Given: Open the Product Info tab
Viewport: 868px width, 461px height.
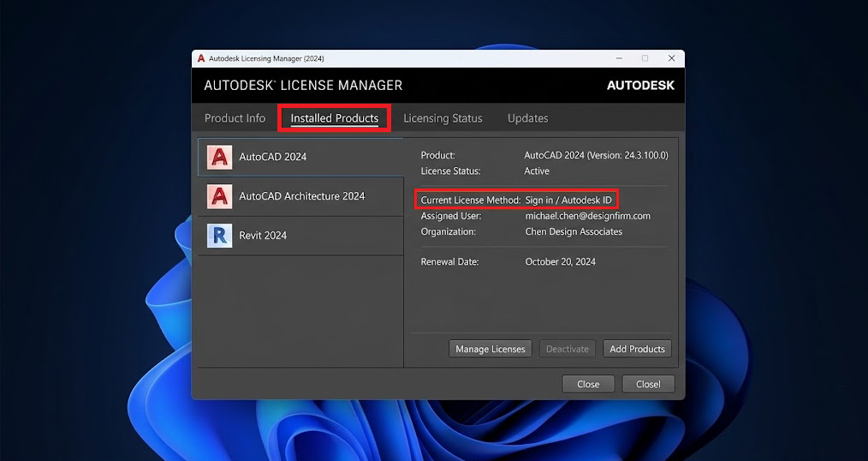Looking at the screenshot, I should [235, 118].
